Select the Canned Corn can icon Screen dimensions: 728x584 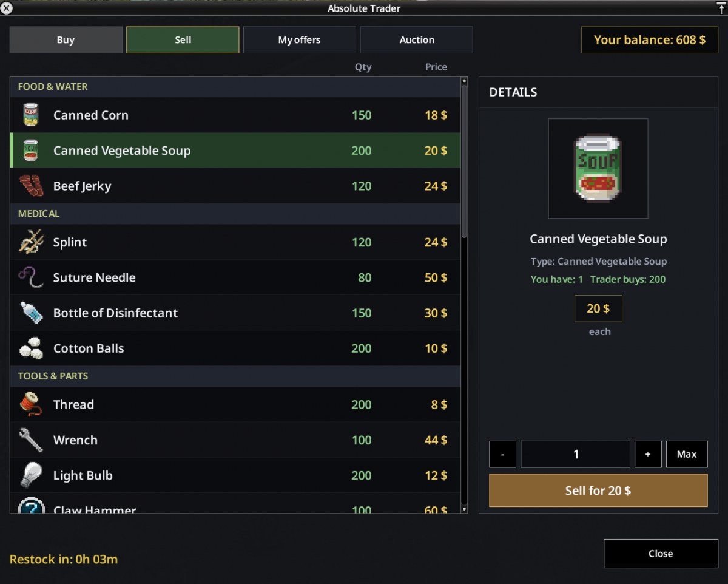click(x=30, y=115)
